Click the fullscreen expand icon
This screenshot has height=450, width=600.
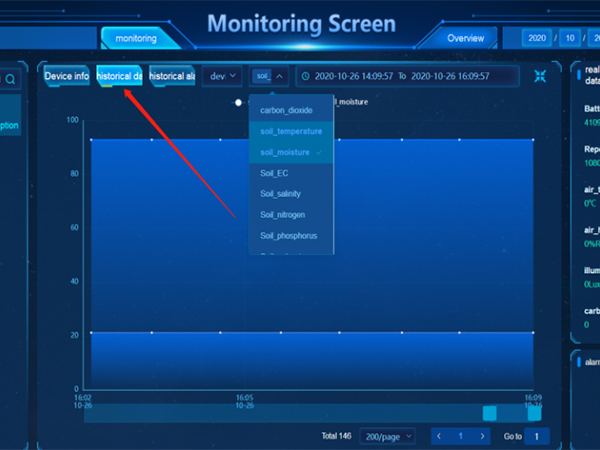541,76
